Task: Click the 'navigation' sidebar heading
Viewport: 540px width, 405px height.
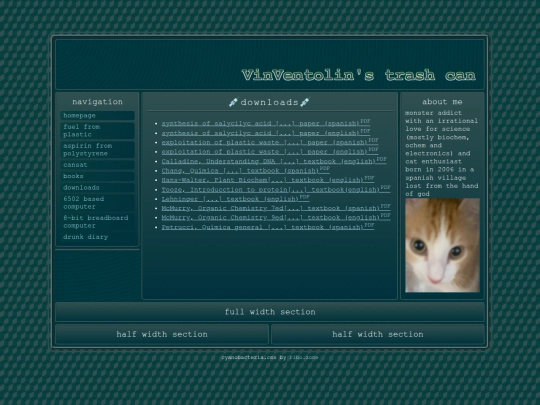Action: click(97, 102)
